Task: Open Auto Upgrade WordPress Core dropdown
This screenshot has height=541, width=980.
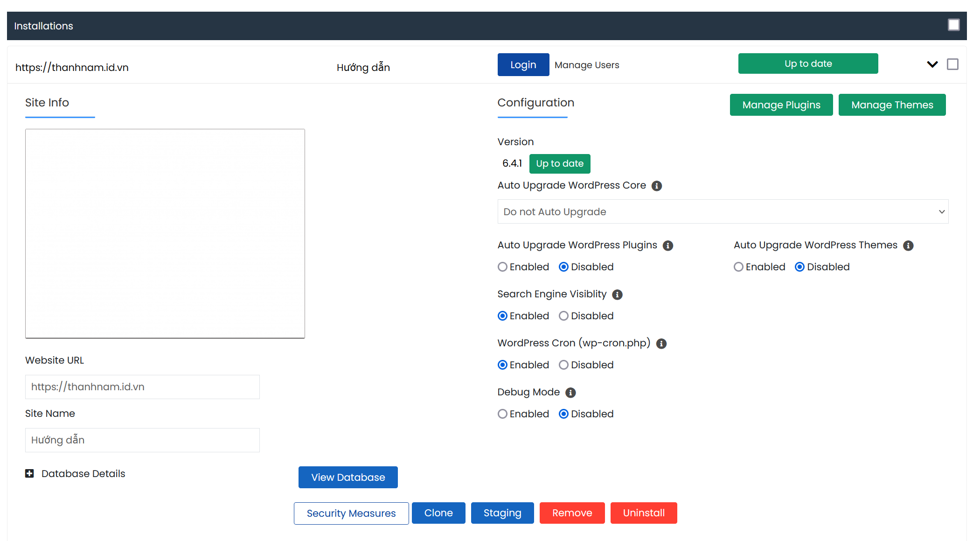Action: (723, 211)
